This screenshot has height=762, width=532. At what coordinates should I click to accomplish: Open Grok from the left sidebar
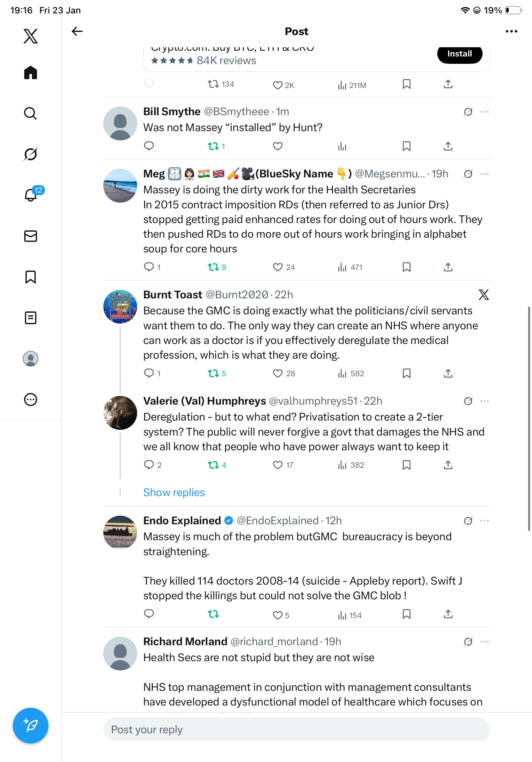31,154
